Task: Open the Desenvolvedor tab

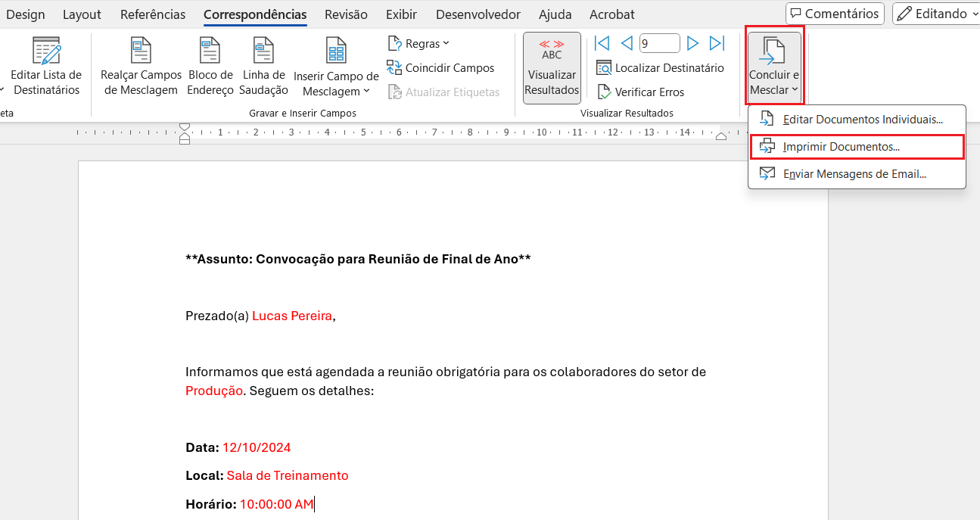Action: (477, 14)
